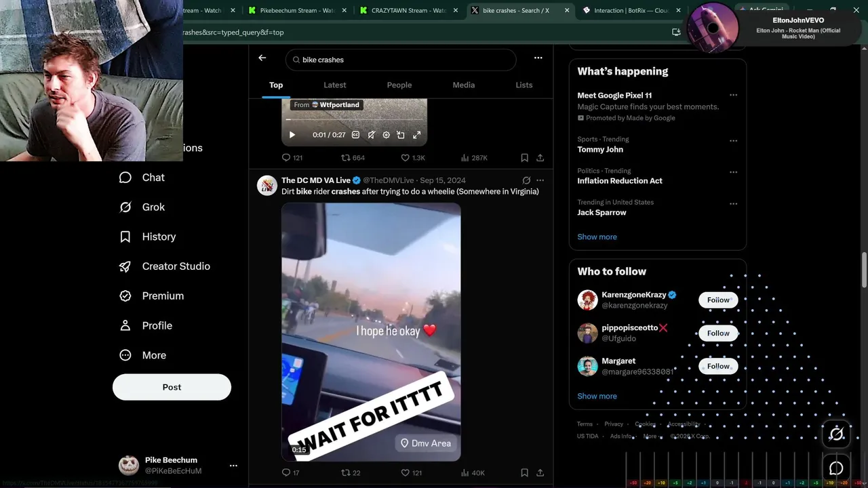This screenshot has height=488, width=868.
Task: Click the Post button
Action: pos(172,387)
